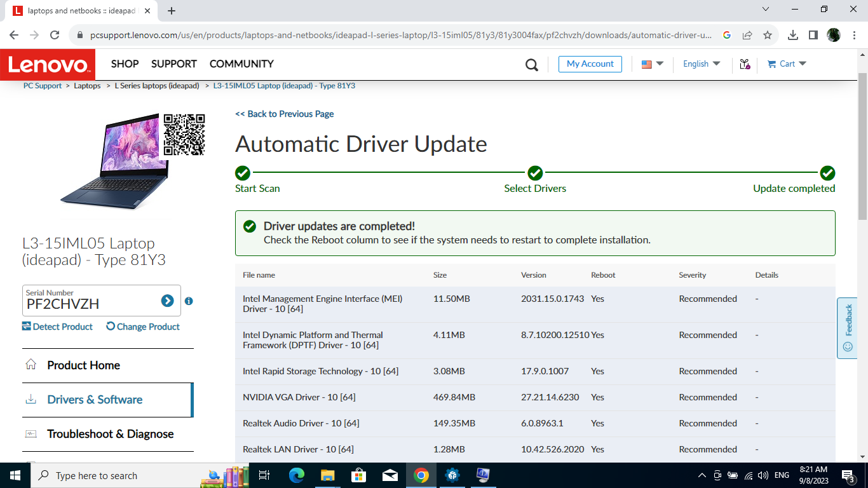Select Intel Management Engine Interface driver row
The height and width of the screenshot is (488, 868).
pos(535,304)
